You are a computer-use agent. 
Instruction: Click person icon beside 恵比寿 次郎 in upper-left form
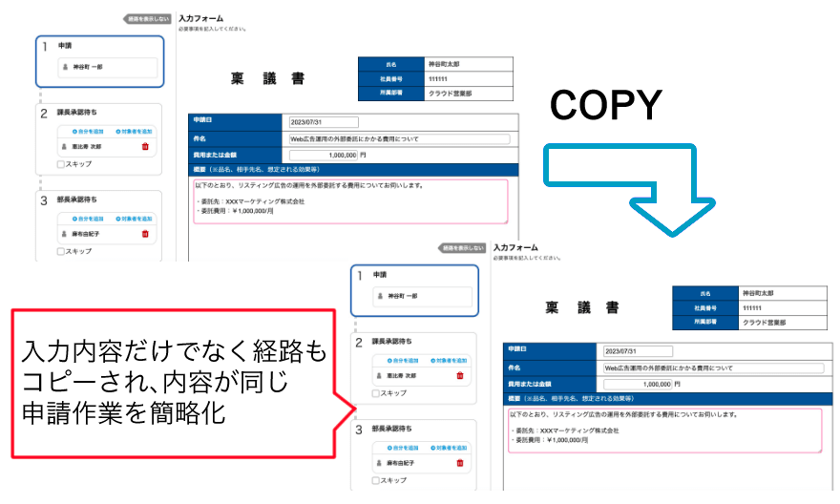click(64, 146)
